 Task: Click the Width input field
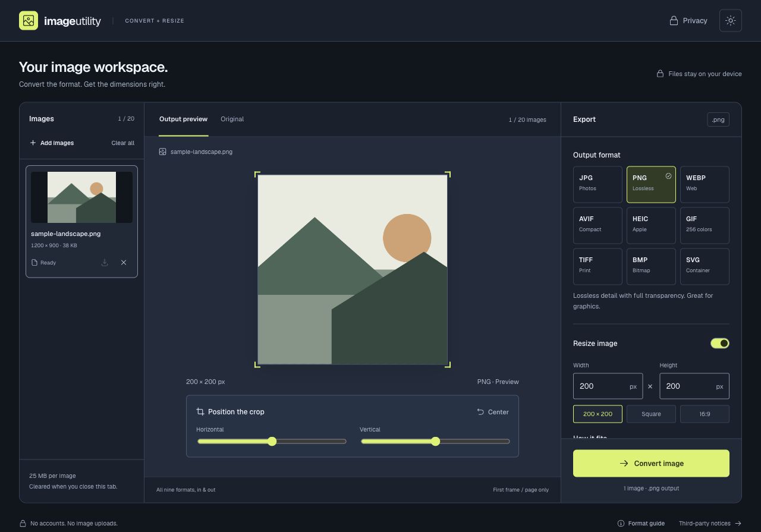[x=608, y=386]
